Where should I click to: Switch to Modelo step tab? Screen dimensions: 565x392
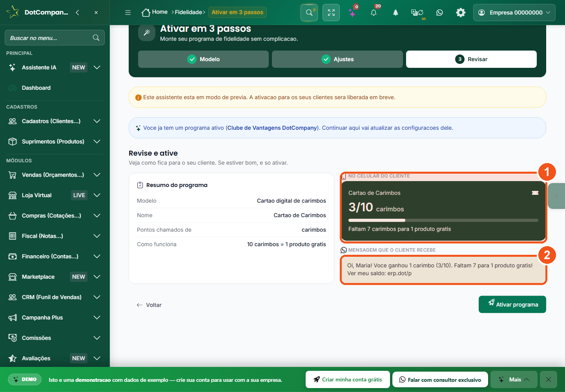pyautogui.click(x=203, y=59)
